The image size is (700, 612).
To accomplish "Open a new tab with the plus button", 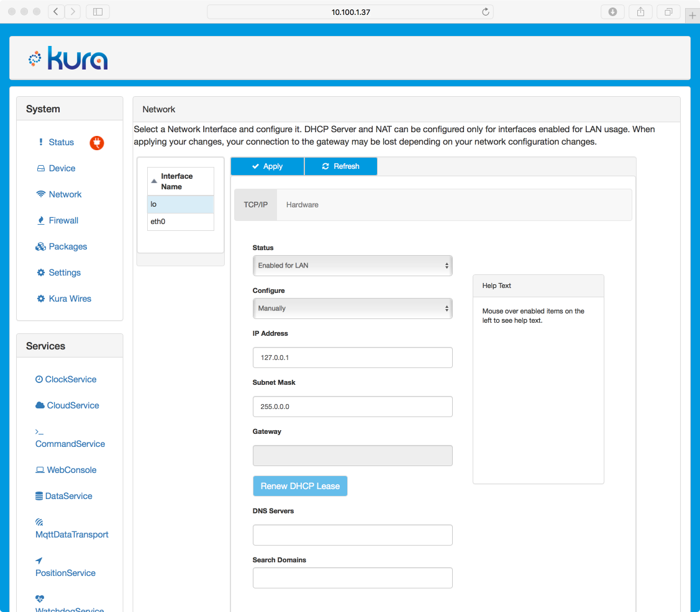I will pyautogui.click(x=693, y=16).
